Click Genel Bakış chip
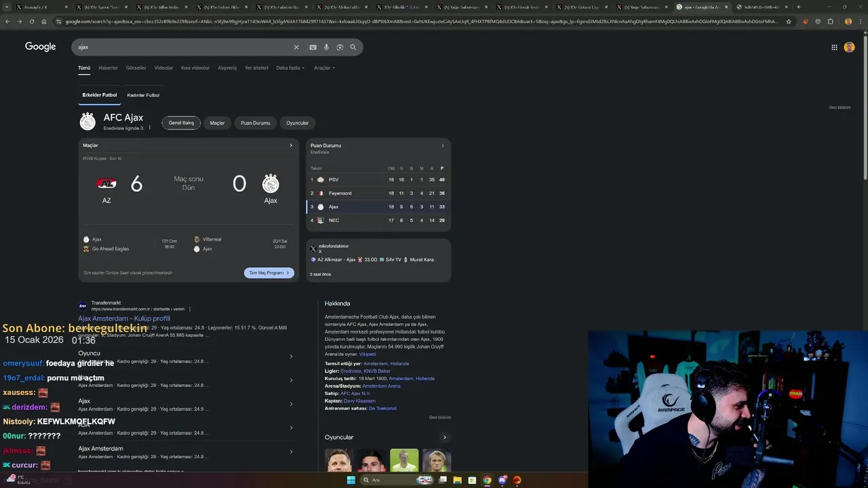Image resolution: width=868 pixels, height=488 pixels. 181,123
